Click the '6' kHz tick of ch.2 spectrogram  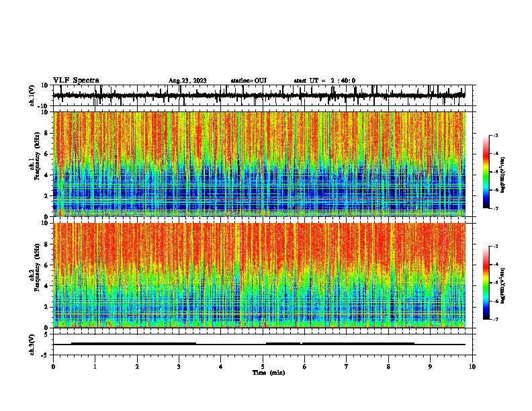[x=46, y=265]
